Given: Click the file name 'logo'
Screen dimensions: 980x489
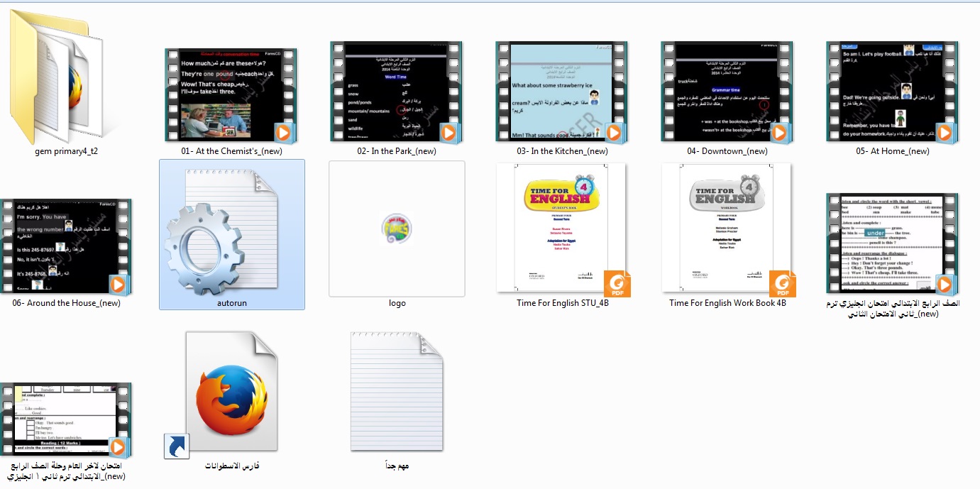Looking at the screenshot, I should (397, 303).
